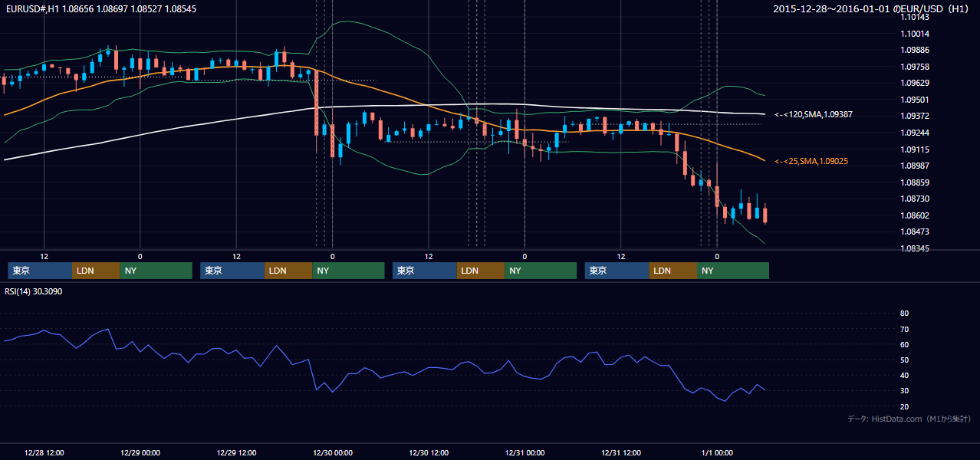
Task: Select the first LDN session block
Action: [96, 271]
